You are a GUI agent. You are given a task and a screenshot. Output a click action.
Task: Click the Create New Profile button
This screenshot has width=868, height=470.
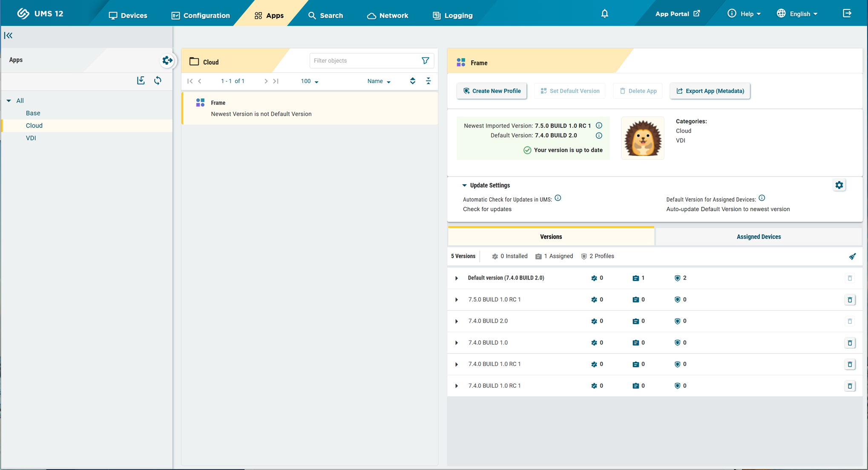click(491, 91)
